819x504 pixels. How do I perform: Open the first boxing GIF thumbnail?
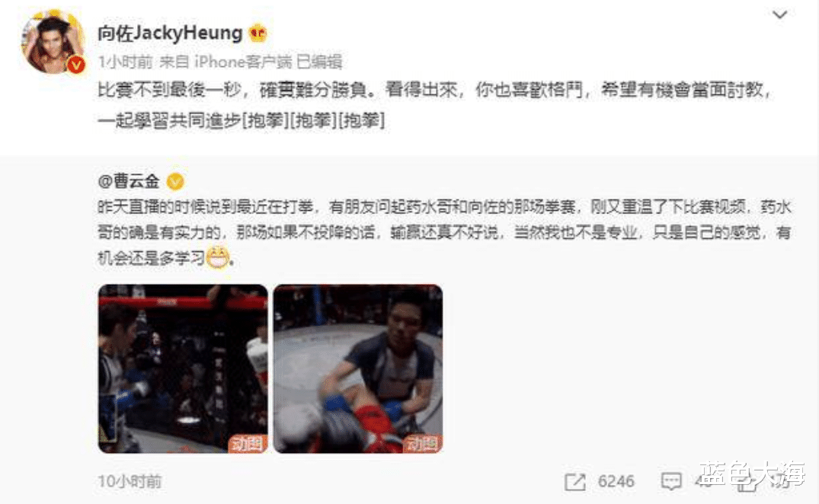[x=183, y=368]
